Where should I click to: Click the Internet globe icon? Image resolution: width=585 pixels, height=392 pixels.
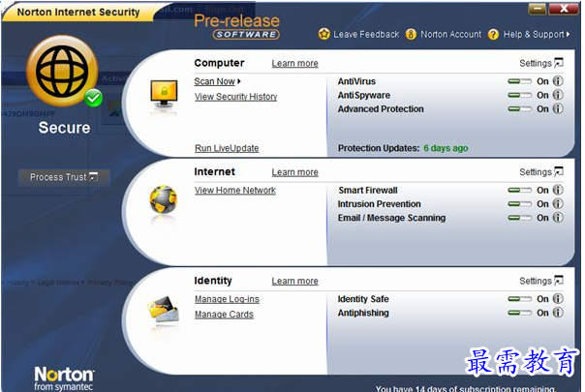pos(163,199)
